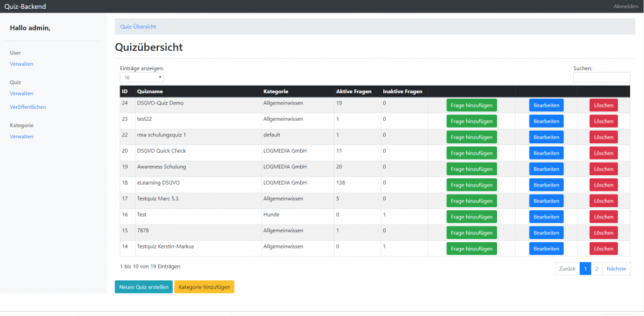Screen dimensions: 644x316
Task: Delete the test22 quiz
Action: [603, 121]
